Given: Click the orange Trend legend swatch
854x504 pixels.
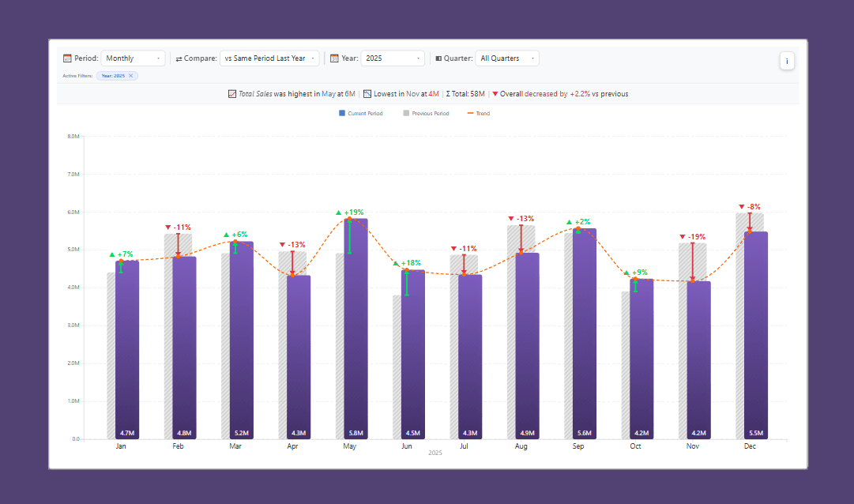Looking at the screenshot, I should tap(470, 113).
